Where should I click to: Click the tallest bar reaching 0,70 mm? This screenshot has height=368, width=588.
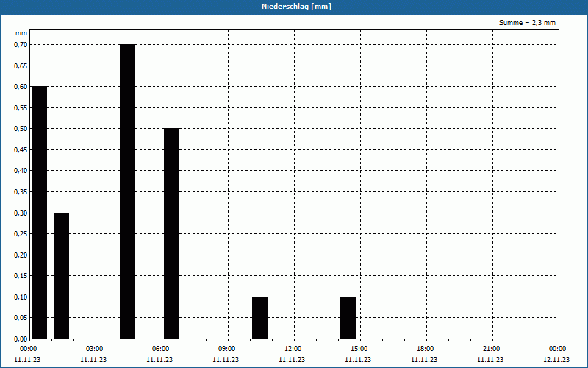[127, 191]
